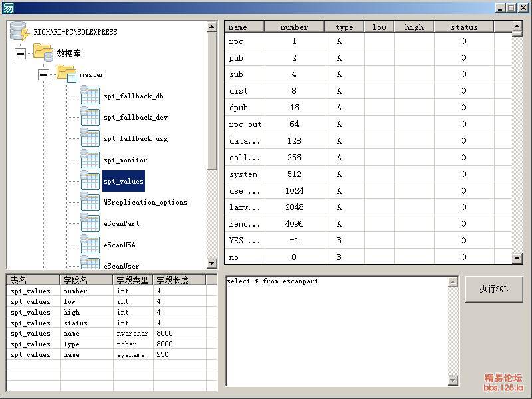Collapse the 数据库 tree node
This screenshot has height=399, width=532.
click(x=20, y=53)
